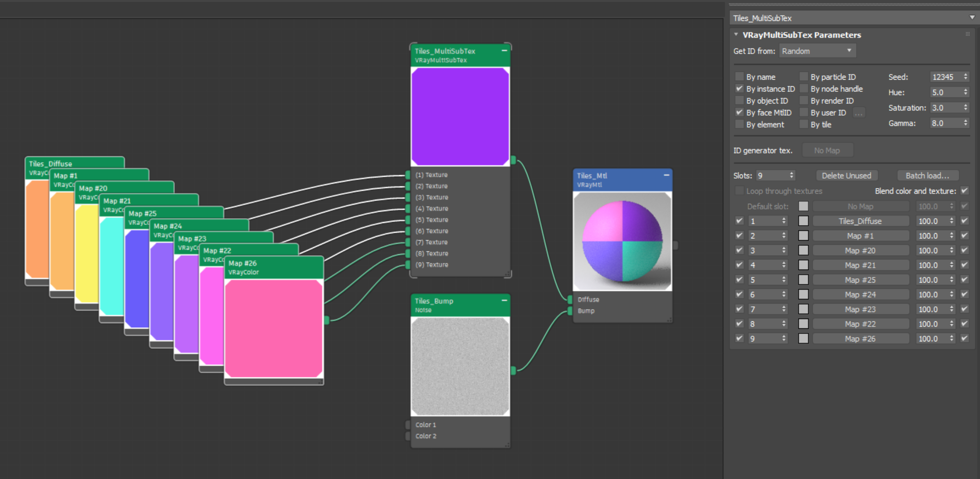Toggle Blend color and texture checkbox
This screenshot has width=980, height=479.
coord(965,190)
